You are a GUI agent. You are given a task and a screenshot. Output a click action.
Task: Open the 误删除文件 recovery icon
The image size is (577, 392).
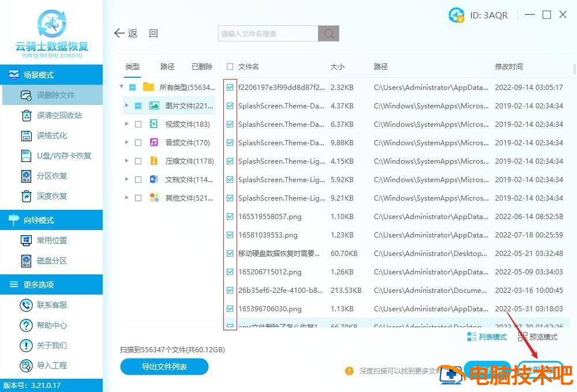[x=26, y=95]
